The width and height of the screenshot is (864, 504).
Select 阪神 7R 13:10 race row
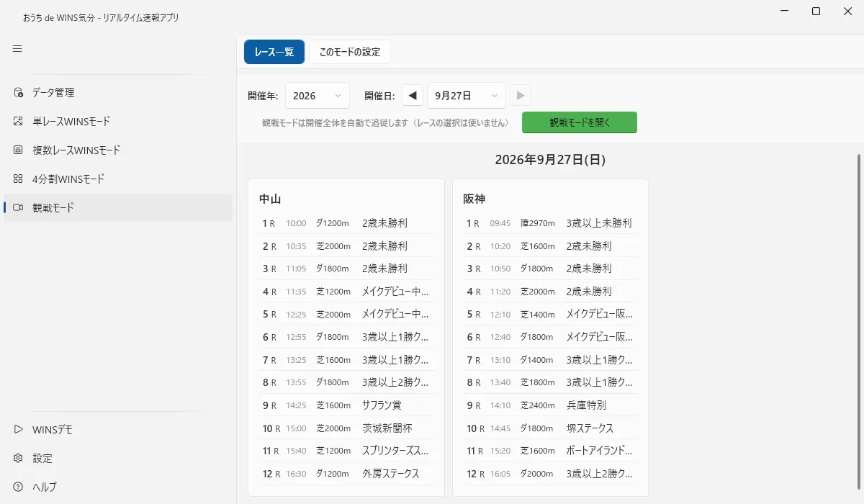coord(551,360)
